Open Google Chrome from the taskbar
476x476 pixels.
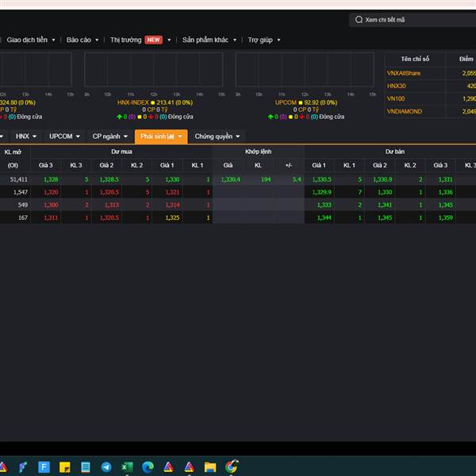(232, 466)
